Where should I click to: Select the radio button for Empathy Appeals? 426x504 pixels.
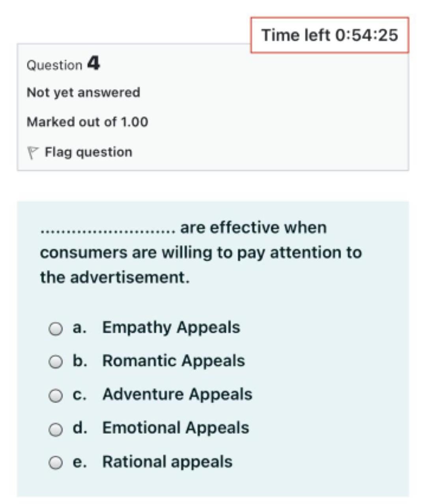[56, 328]
